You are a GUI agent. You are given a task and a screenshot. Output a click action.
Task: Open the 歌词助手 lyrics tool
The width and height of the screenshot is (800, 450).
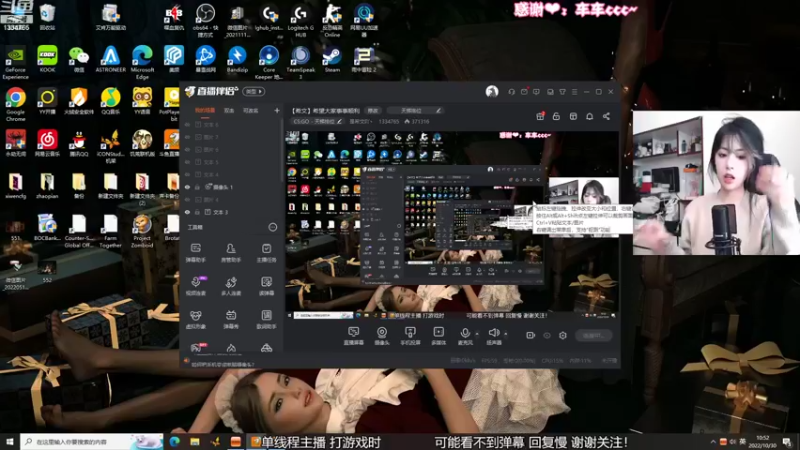pos(266,319)
